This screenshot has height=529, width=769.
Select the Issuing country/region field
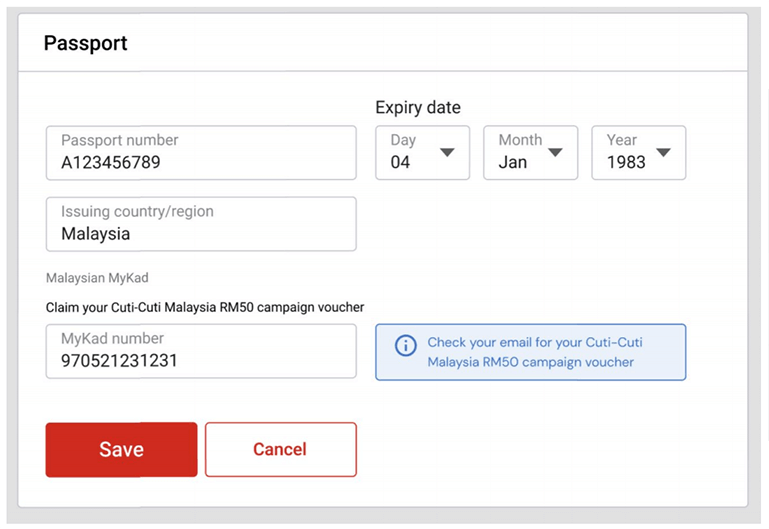[x=200, y=224]
